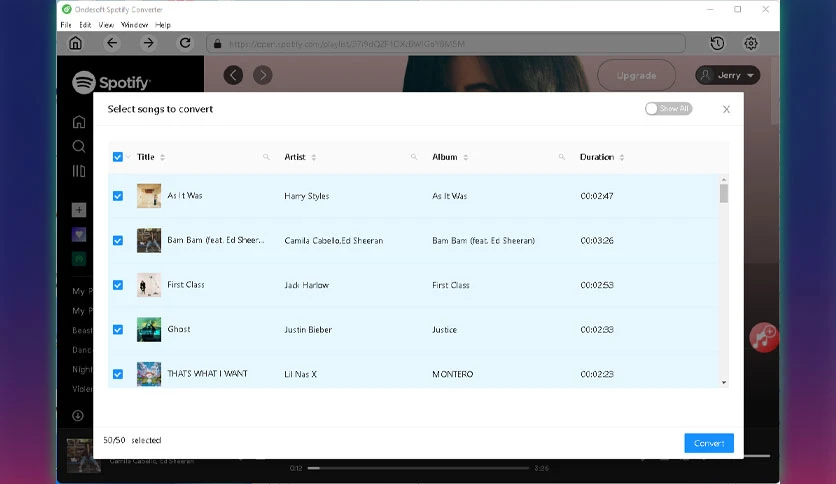Open conversion history
The image size is (836, 484).
(x=717, y=44)
